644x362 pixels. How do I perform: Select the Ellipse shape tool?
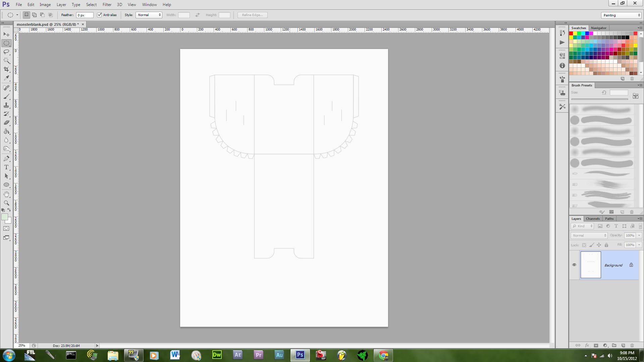[x=6, y=185]
